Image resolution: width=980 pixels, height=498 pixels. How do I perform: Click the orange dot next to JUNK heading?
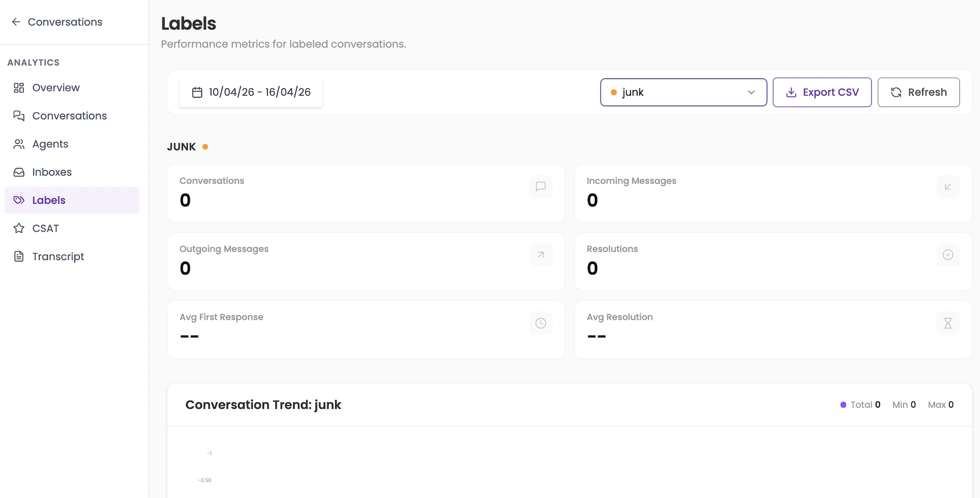(x=205, y=147)
